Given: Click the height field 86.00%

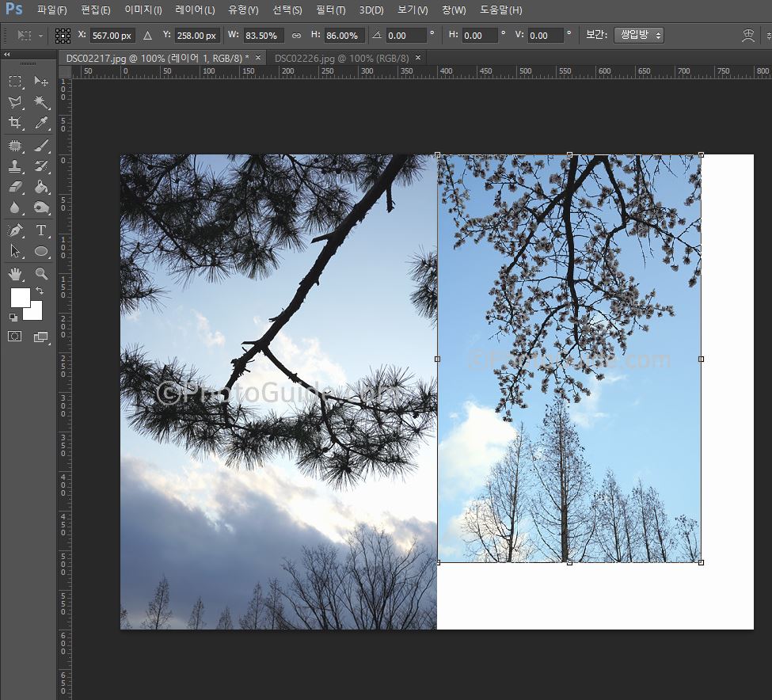Looking at the screenshot, I should click(344, 36).
